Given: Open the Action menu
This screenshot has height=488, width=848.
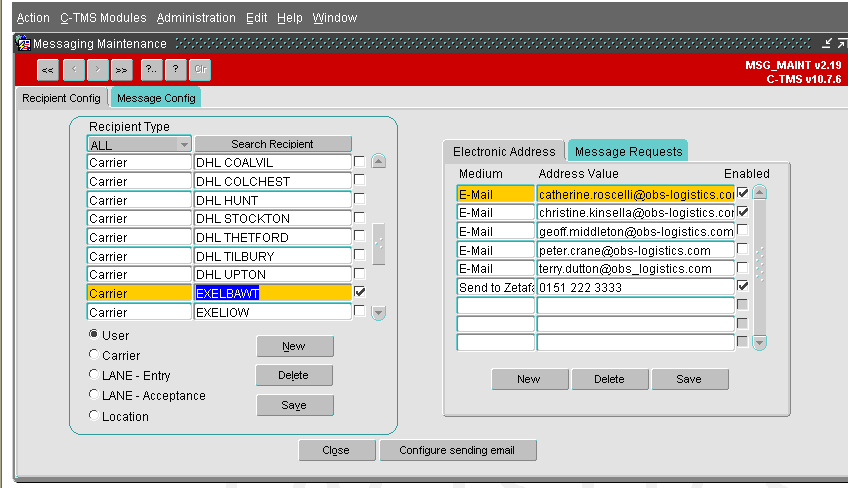Looking at the screenshot, I should coord(33,18).
